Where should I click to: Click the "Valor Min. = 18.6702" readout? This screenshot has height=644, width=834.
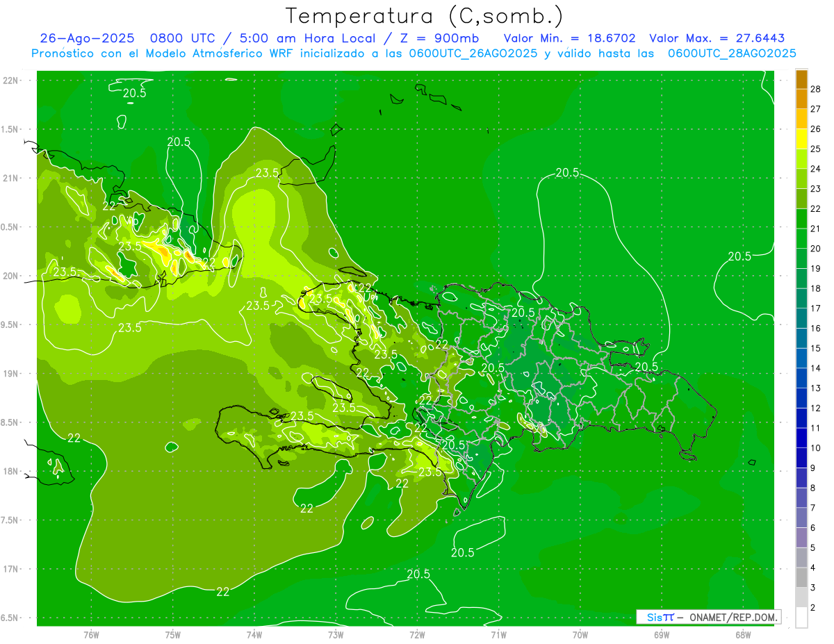click(569, 38)
